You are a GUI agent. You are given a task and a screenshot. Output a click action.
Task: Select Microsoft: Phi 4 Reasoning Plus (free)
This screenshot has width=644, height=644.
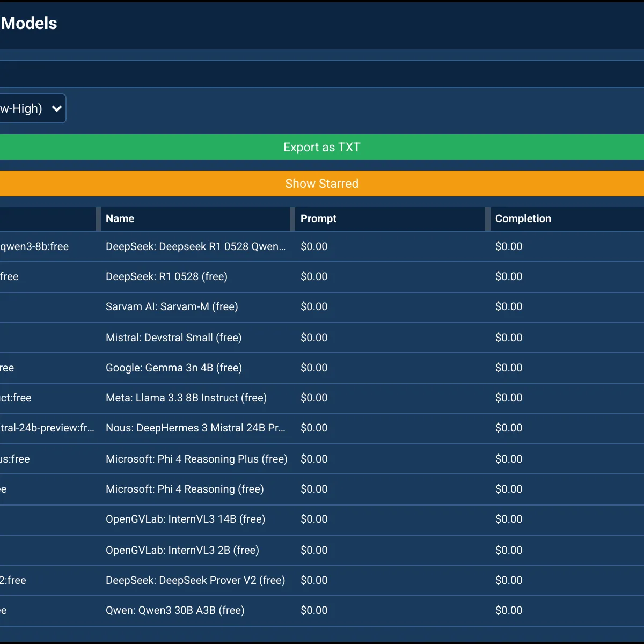(196, 459)
